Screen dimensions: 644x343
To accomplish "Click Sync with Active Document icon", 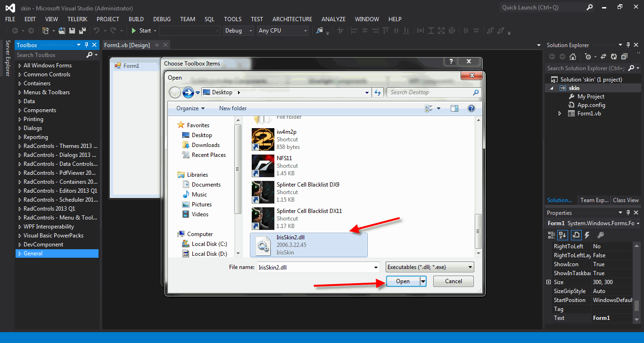I will pyautogui.click(x=603, y=57).
